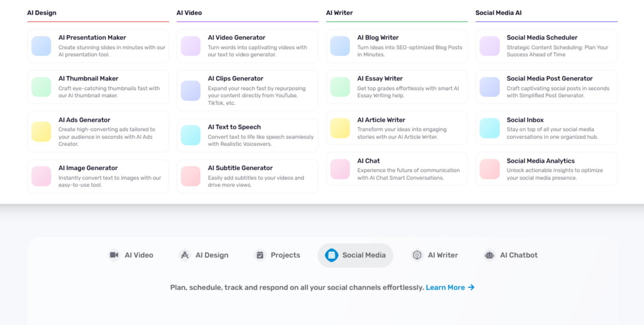Open Social Media Post Generator
The image size is (644, 325).
pos(549,79)
